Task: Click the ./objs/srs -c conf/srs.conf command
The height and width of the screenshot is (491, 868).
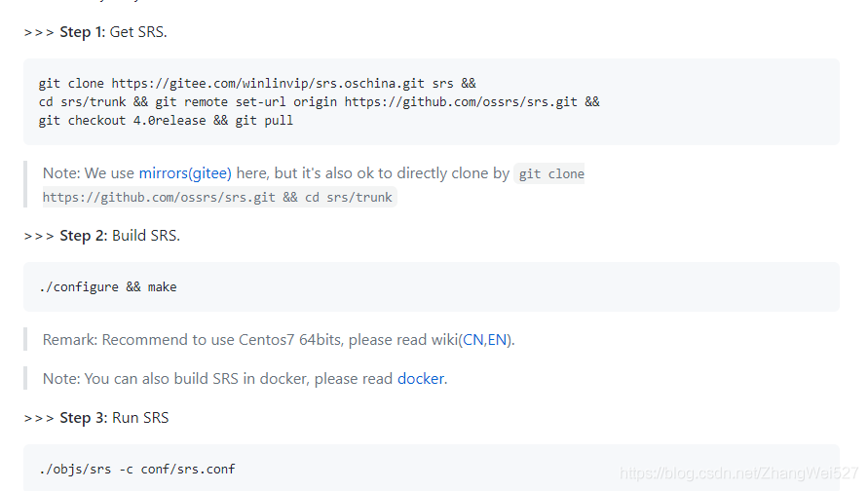Action: [x=136, y=470]
